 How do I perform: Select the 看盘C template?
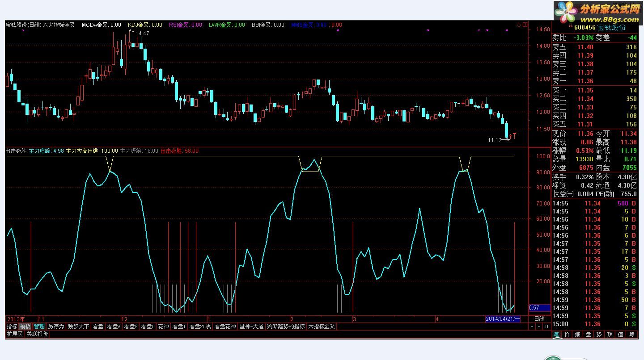tap(148, 327)
